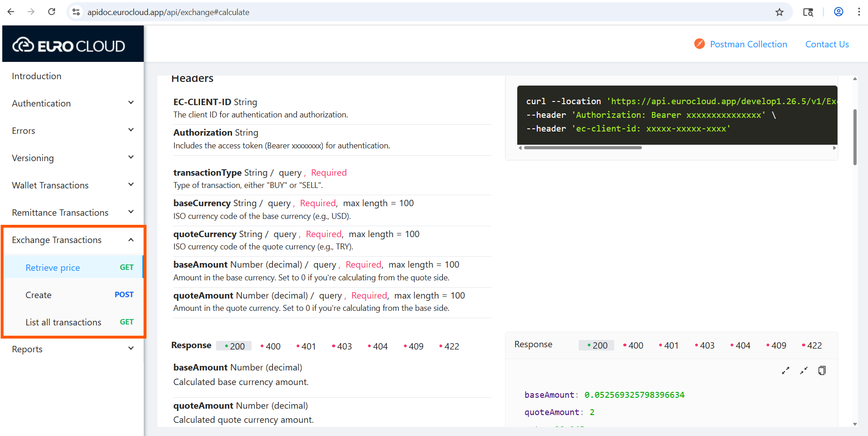Select 401 tab in right Response panel
The height and width of the screenshot is (436, 868).
(x=668, y=345)
